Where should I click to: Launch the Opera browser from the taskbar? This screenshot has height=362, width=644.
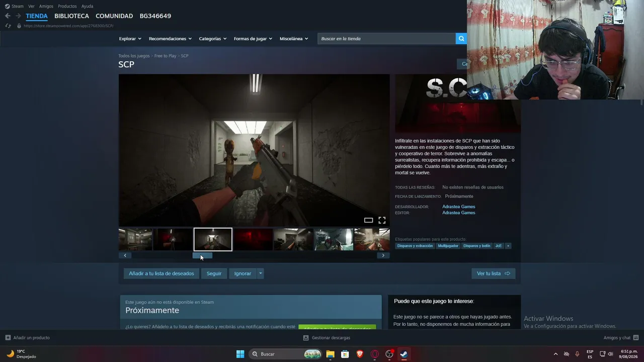[374, 354]
